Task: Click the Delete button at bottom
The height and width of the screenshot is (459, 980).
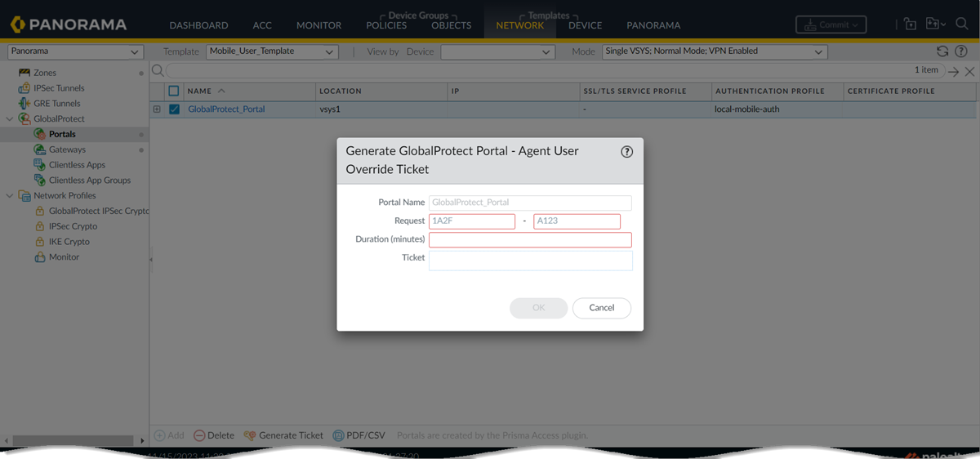Action: click(214, 435)
